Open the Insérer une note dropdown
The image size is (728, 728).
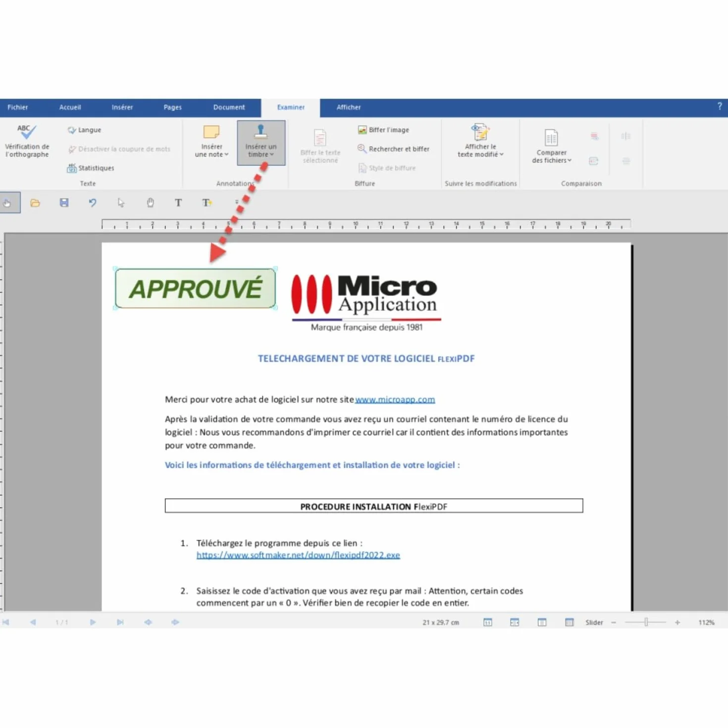(211, 142)
